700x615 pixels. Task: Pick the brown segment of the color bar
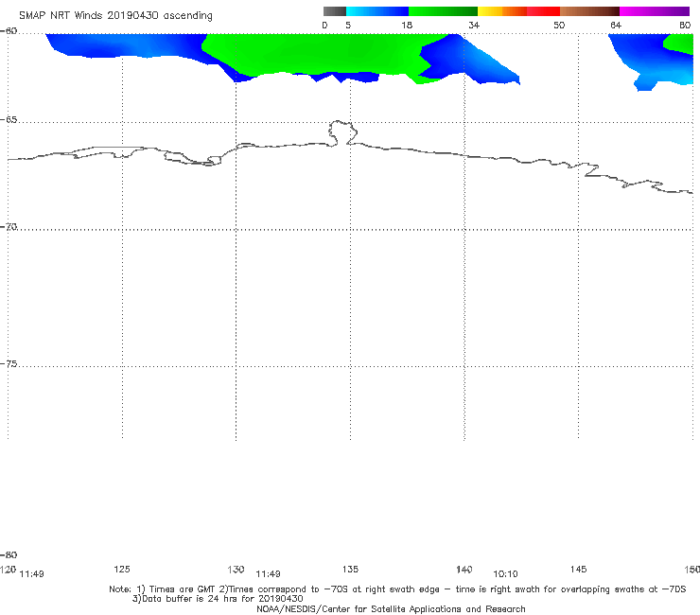(589, 11)
